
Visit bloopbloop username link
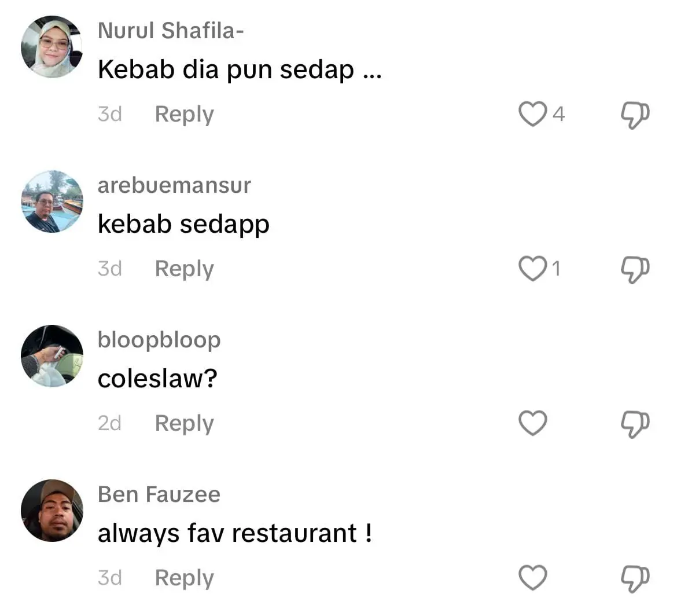pos(159,340)
